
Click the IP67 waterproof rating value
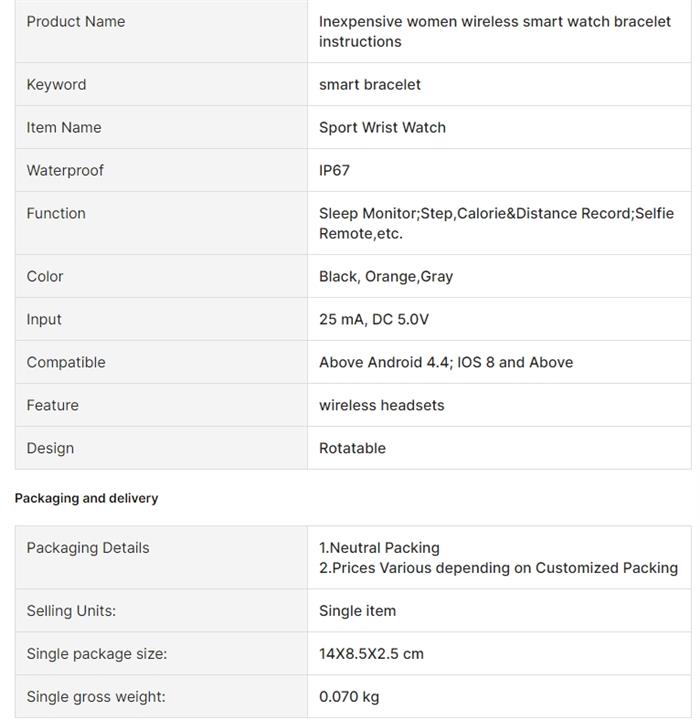335,170
